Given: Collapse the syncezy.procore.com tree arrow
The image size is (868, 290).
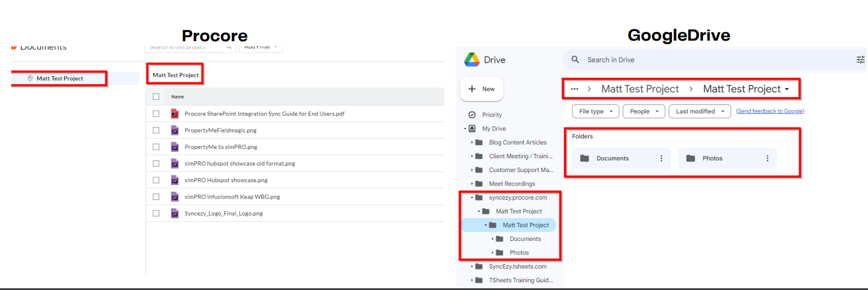Looking at the screenshot, I should point(472,197).
